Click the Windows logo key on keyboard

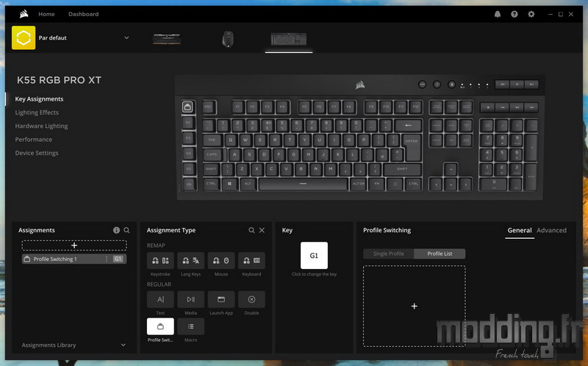coord(229,184)
